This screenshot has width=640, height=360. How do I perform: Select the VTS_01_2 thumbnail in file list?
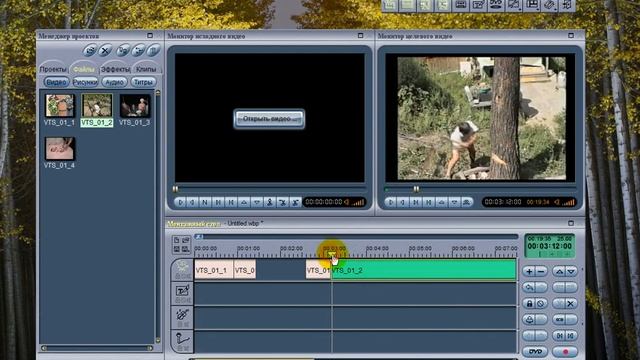[x=97, y=105]
